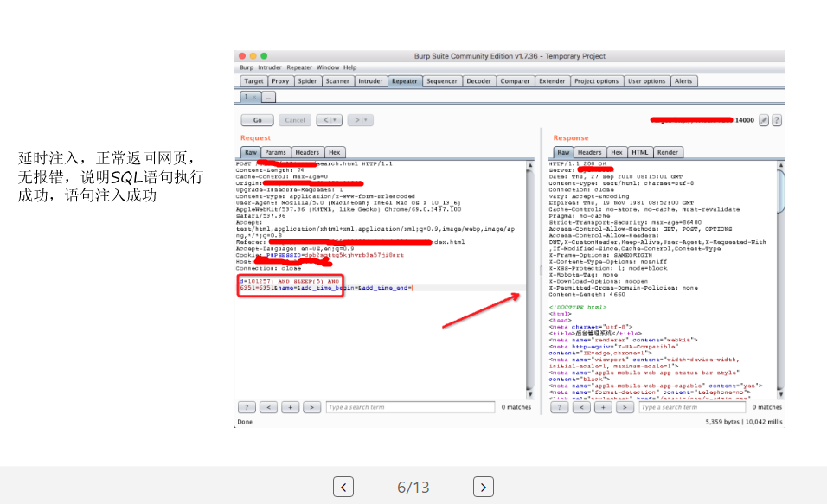Click response search term input field
The height and width of the screenshot is (504, 827).
pyautogui.click(x=692, y=407)
